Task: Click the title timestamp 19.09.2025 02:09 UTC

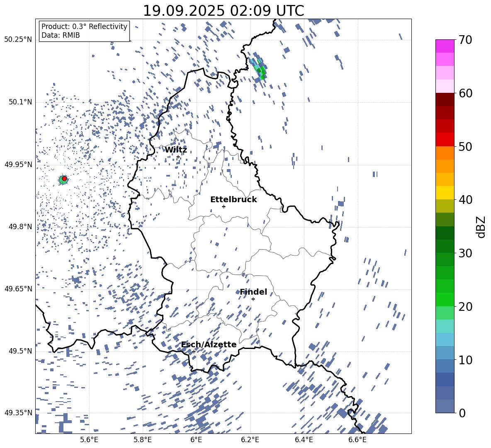Action: click(x=223, y=11)
